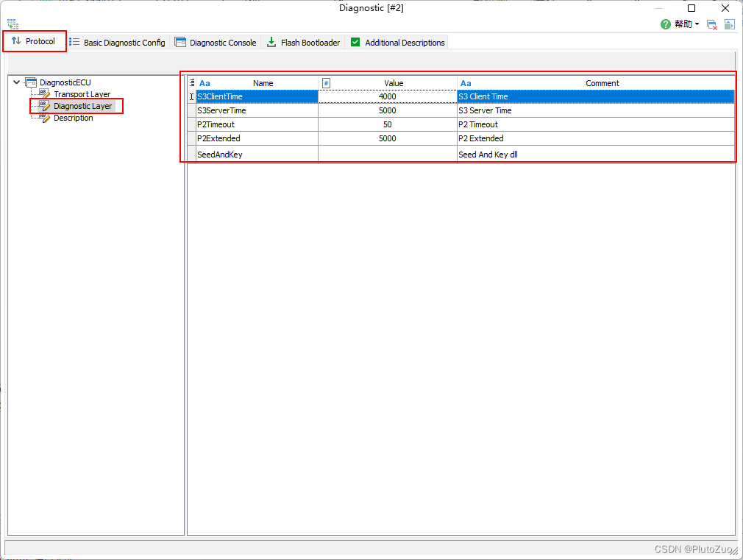
Task: Click the DiagnosticECU window icon in tree
Action: point(31,82)
